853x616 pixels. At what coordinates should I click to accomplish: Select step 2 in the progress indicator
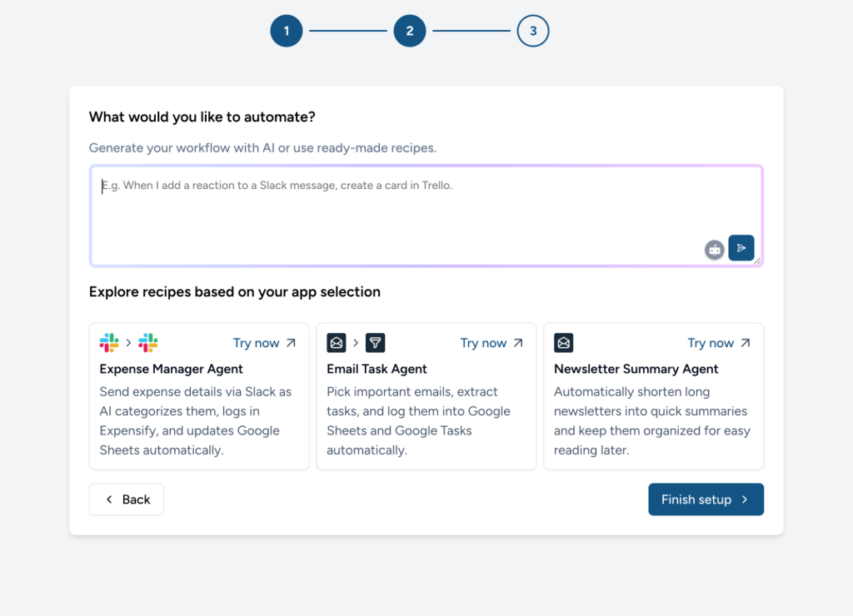pos(410,32)
